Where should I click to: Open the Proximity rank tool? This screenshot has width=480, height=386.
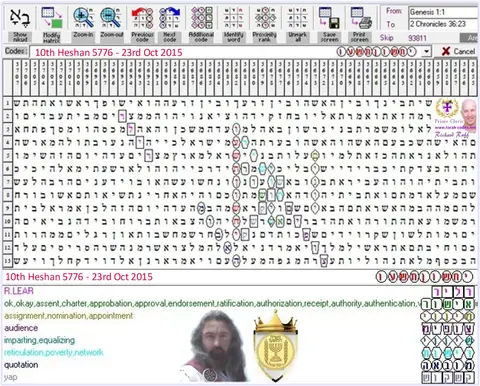point(265,24)
